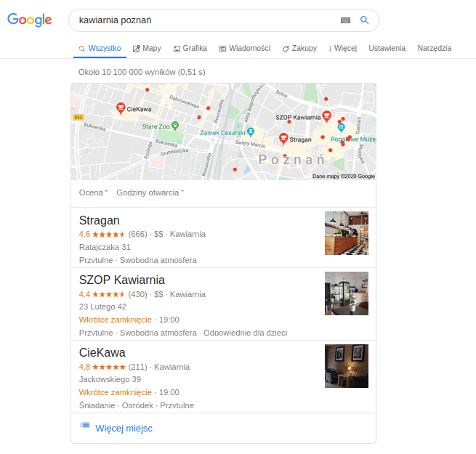Viewport: 476px width, 454px height.
Task: Expand the Więcej menu
Action: pos(343,48)
